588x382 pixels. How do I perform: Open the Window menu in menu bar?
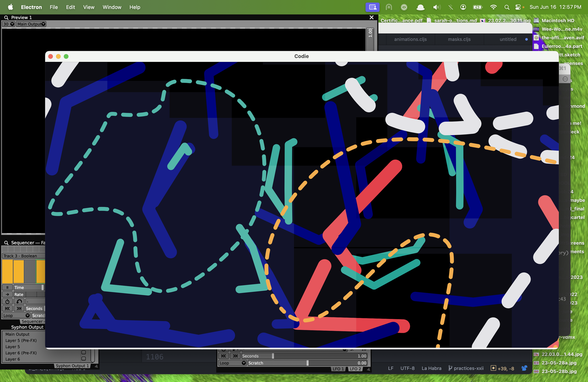[x=112, y=7]
